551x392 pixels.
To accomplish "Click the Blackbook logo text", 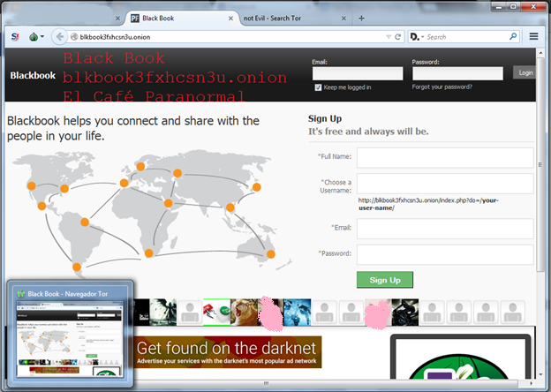I will (33, 75).
